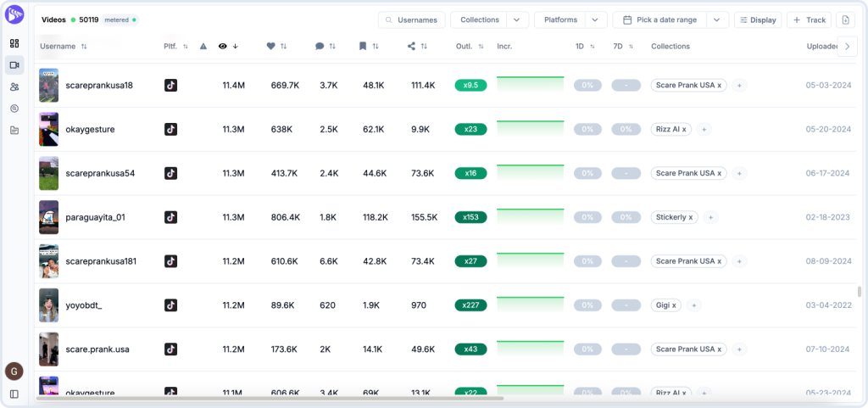Open the Display options menu
Screen dimensions: 868x408
758,20
